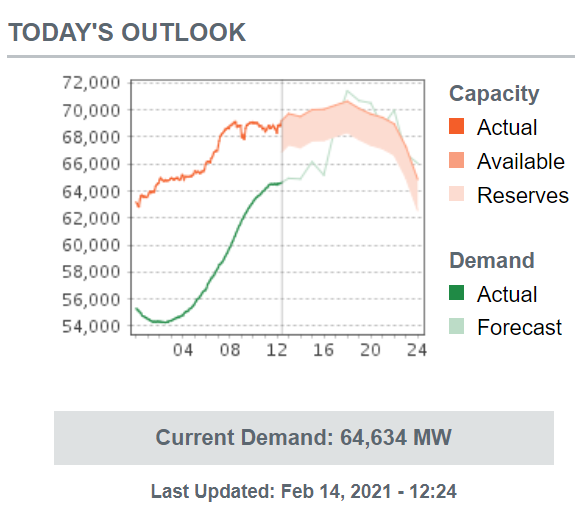Click the 62,000 y-axis label
This screenshot has width=575, height=528.
coord(91,218)
